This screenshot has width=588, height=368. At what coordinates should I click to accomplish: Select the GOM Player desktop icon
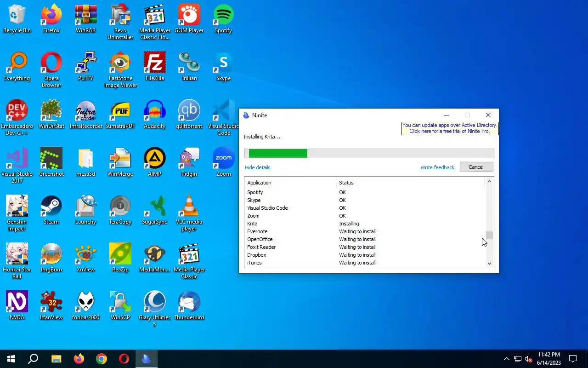point(189,19)
